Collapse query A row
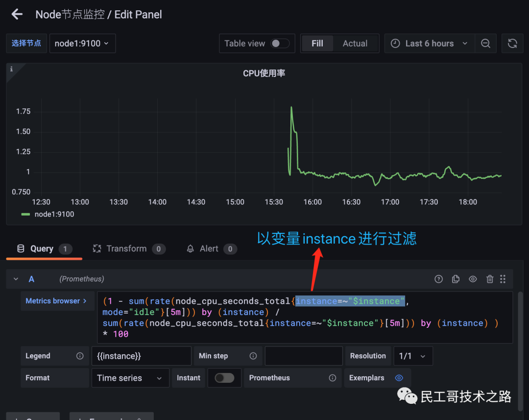 [16, 279]
